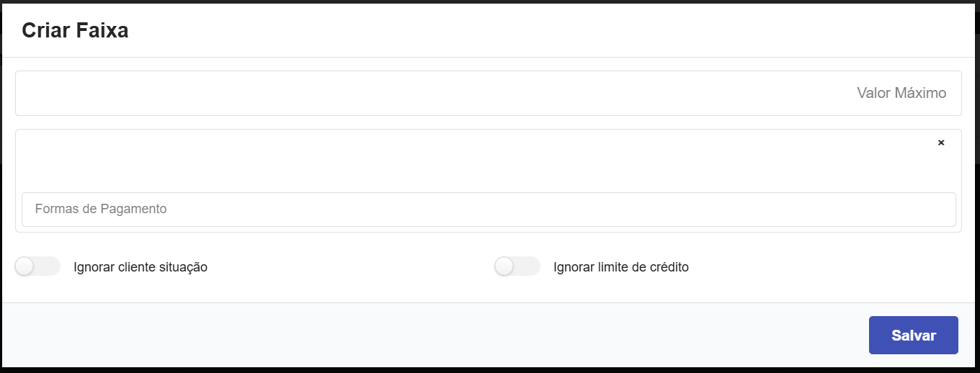The height and width of the screenshot is (373, 980).
Task: Clear selected payment methods with the × icon
Action: 941,143
